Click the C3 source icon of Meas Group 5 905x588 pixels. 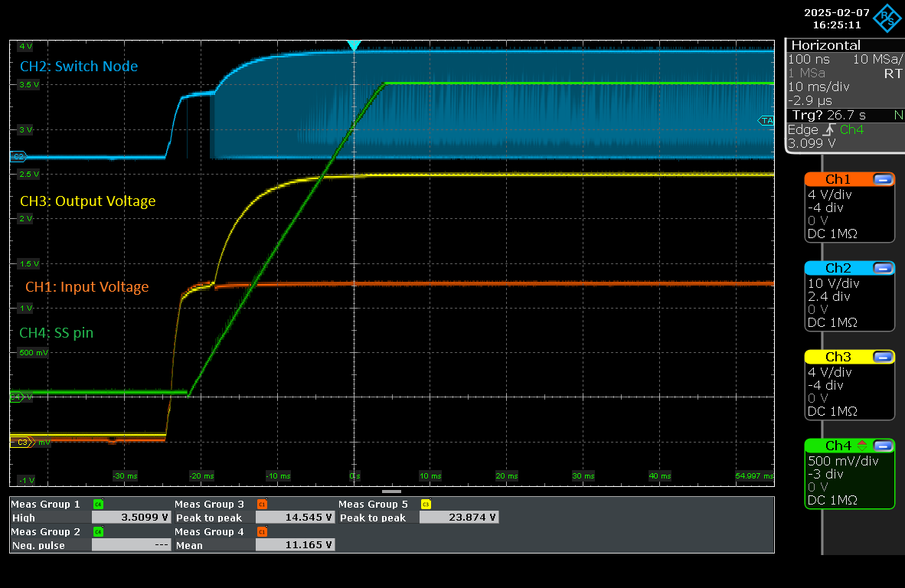point(426,504)
